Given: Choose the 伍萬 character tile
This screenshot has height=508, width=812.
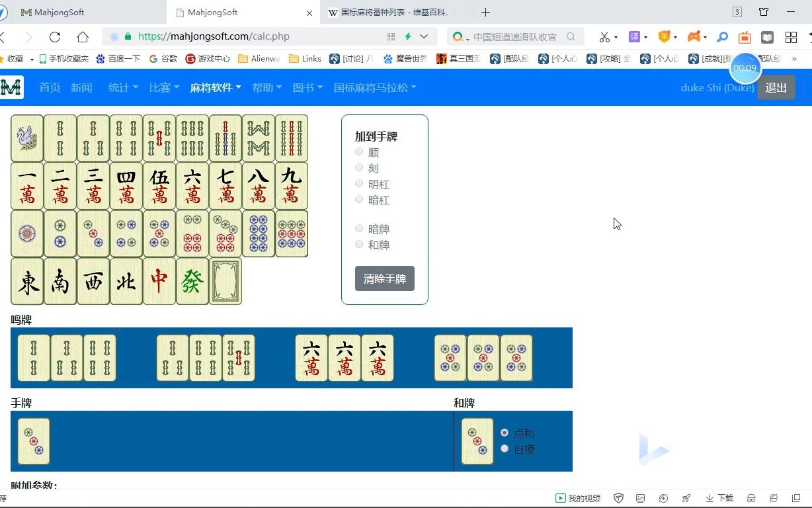Looking at the screenshot, I should pyautogui.click(x=159, y=186).
